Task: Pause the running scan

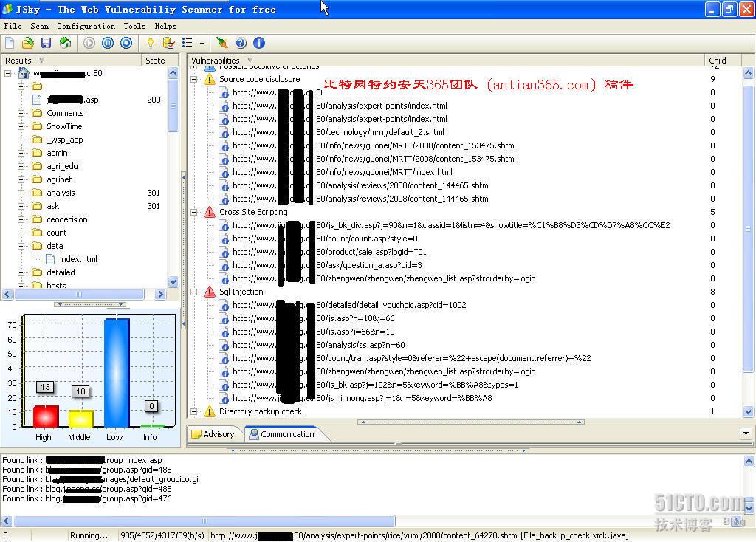Action: [x=108, y=43]
